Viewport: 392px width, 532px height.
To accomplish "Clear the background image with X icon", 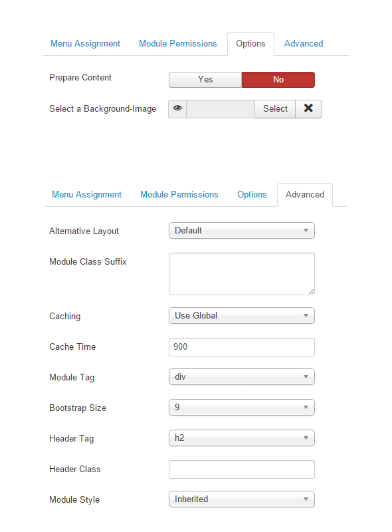I will 308,108.
